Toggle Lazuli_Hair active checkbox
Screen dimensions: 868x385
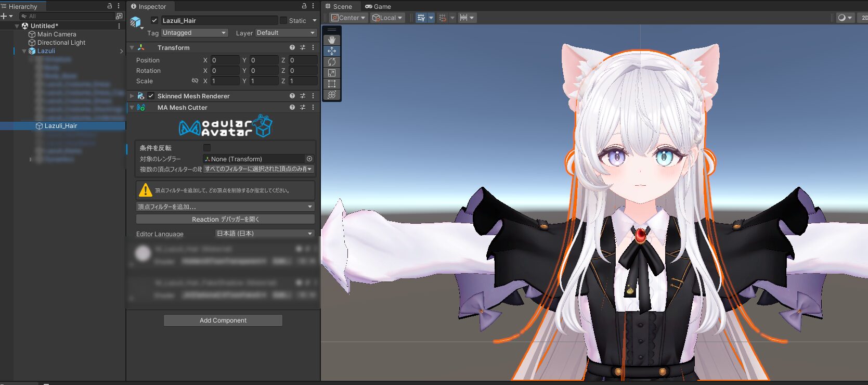click(154, 20)
